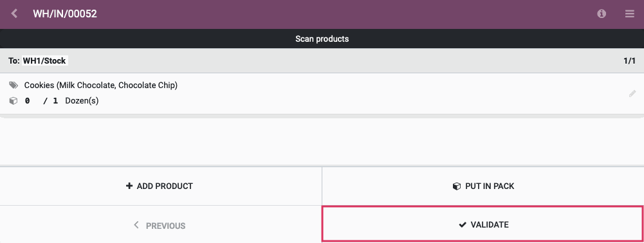
Task: Select the WH1/Stock destination location
Action: coord(44,60)
